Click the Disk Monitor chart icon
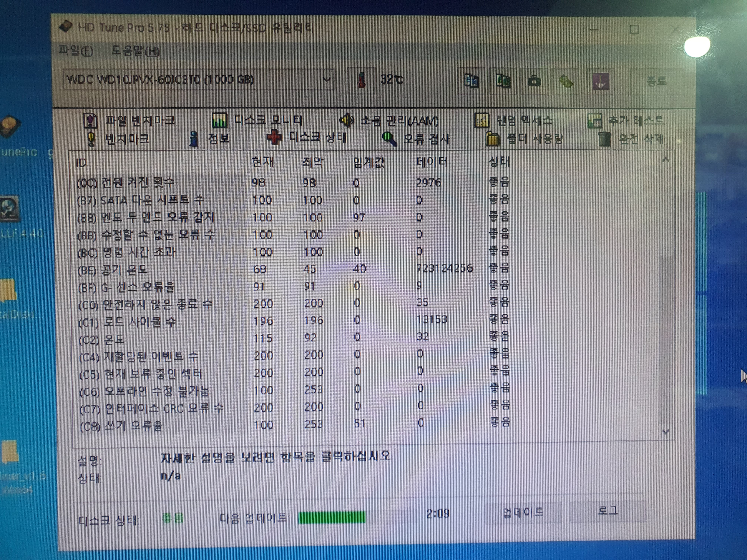 (220, 120)
